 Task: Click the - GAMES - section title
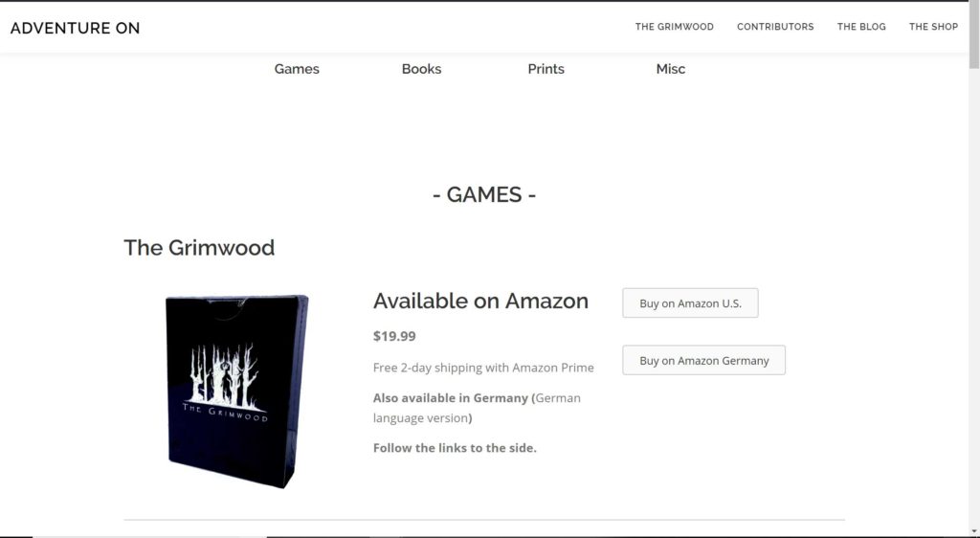click(484, 195)
